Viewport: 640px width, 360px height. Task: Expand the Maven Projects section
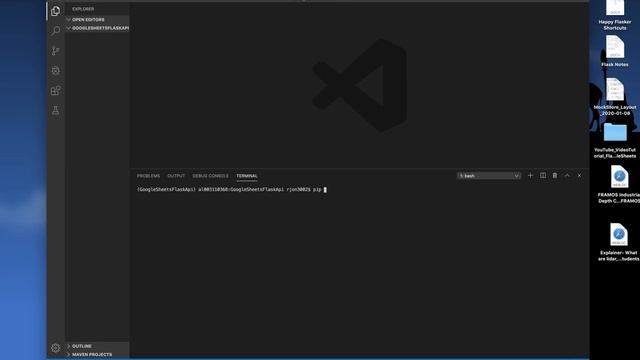tap(97, 355)
